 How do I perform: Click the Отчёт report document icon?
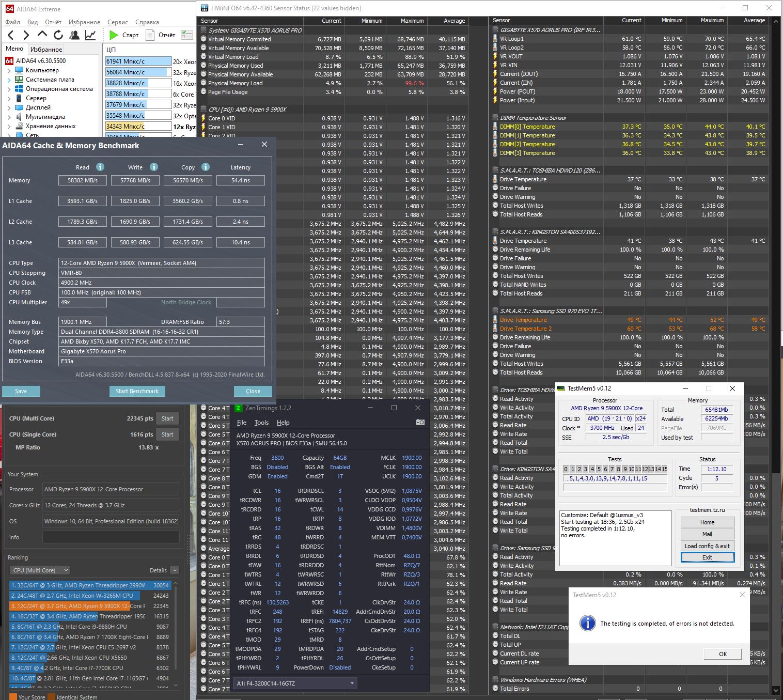150,35
